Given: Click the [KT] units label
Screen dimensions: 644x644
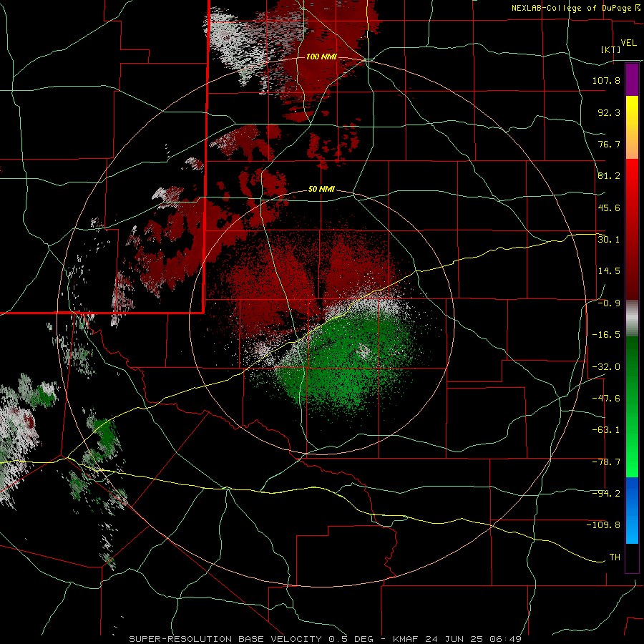Looking at the screenshot, I should [611, 49].
